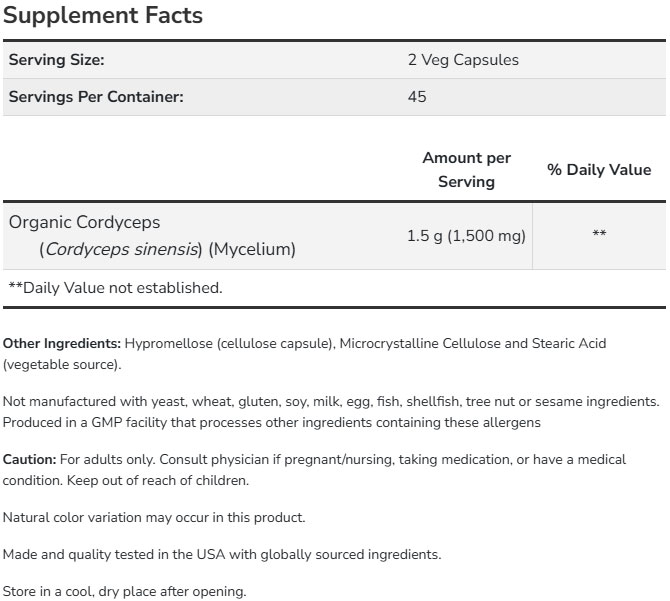Viewport: 670px width, 601px height.
Task: Select the italic Cordyceps sinensis text
Action: (x=123, y=249)
